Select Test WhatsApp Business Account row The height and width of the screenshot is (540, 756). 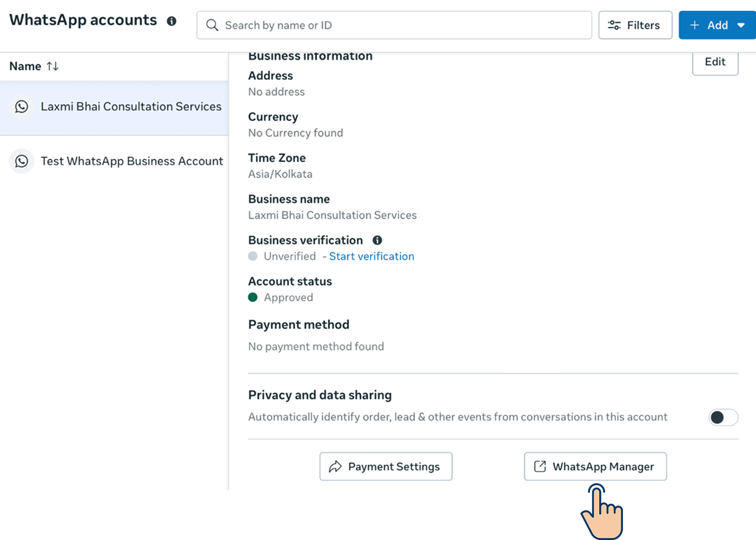(x=114, y=161)
